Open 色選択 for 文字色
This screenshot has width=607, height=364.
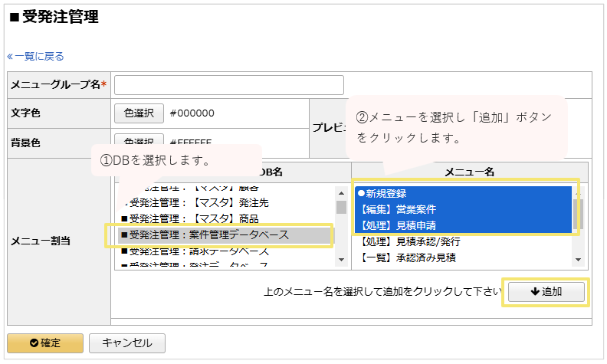click(139, 113)
